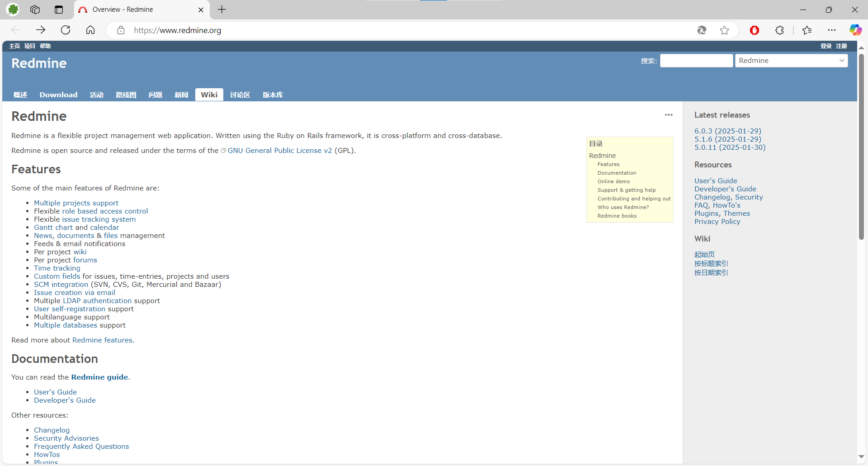Open the 6.0.3 latest release link
This screenshot has height=466, width=868.
[x=727, y=131]
